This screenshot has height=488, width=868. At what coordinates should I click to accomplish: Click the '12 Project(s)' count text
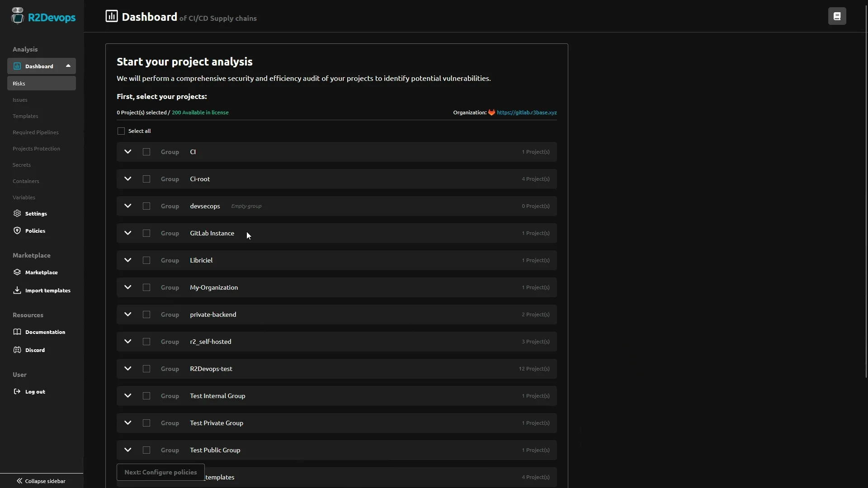pos(534,369)
